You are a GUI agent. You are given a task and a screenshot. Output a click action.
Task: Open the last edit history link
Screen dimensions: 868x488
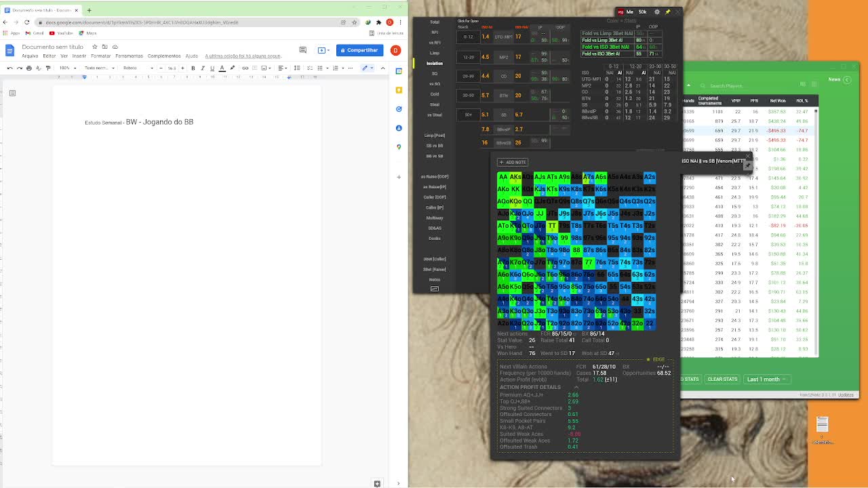tap(243, 56)
